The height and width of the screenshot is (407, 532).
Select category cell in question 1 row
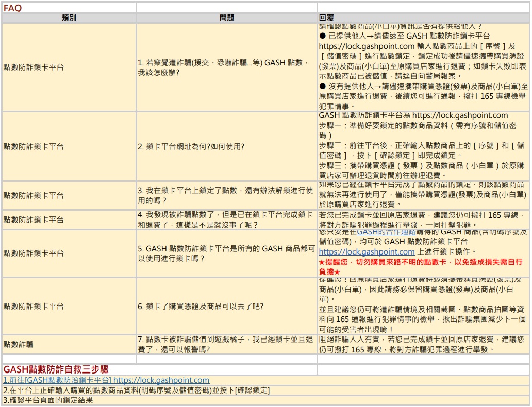(69, 67)
